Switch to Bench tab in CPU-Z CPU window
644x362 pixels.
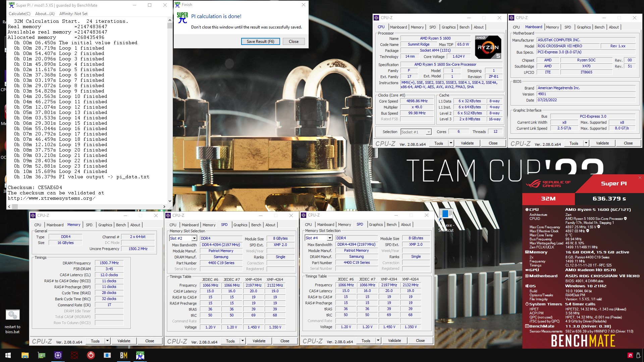click(x=464, y=27)
